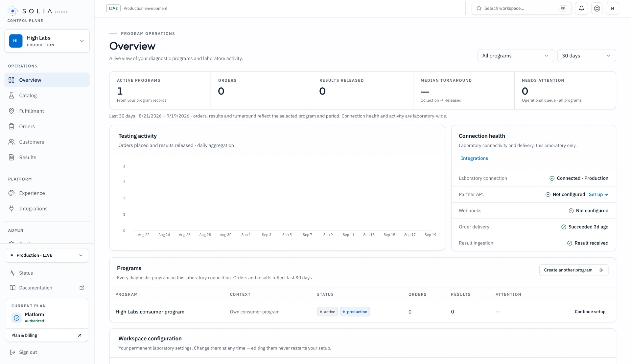Open the help lifebuoy icon
The width and height of the screenshot is (631, 364).
597,9
